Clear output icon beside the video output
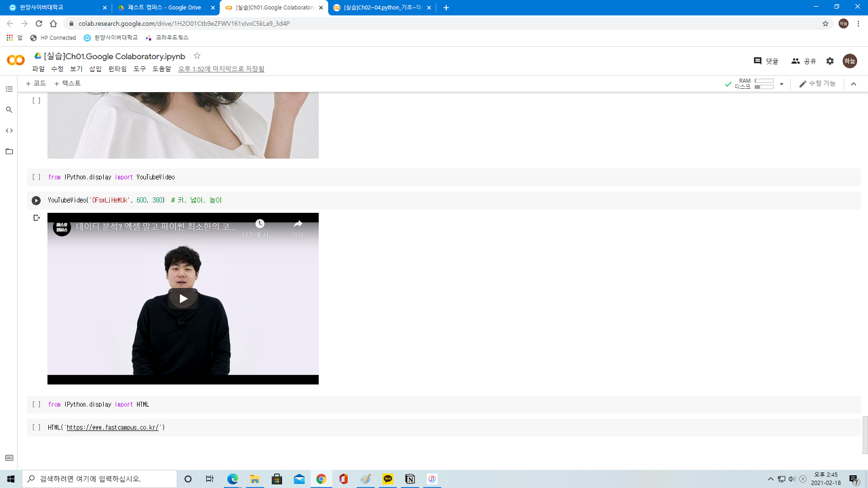The width and height of the screenshot is (868, 488). coord(37,218)
